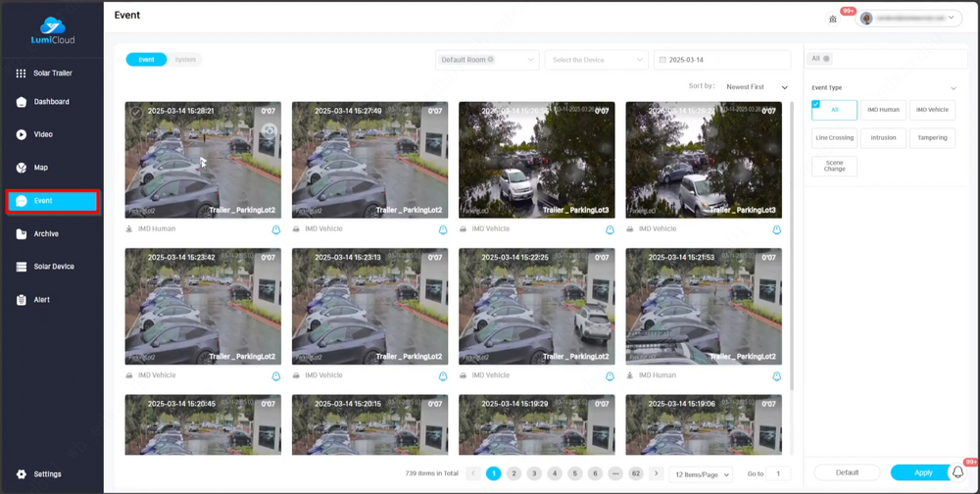Open the 12 Items/Page dropdown

(x=701, y=474)
